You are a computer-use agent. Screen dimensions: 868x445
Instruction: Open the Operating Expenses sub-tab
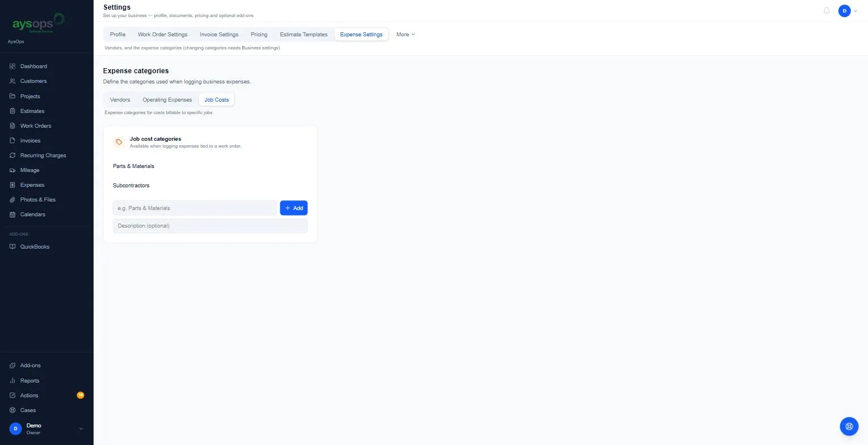(167, 100)
